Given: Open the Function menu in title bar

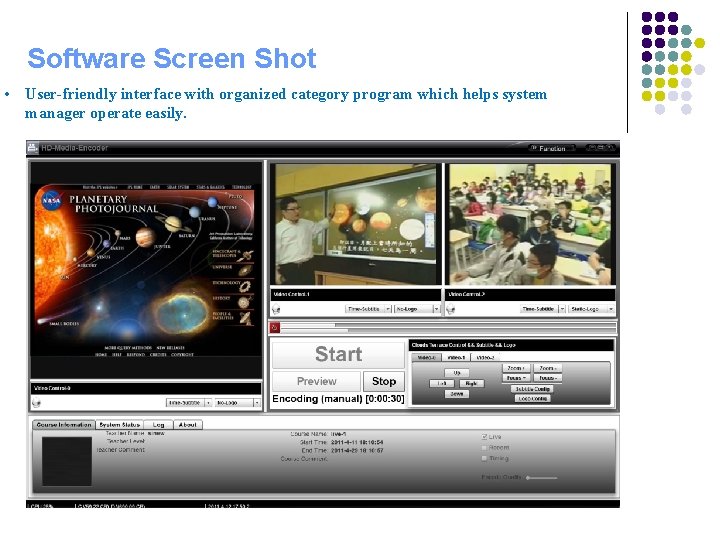Looking at the screenshot, I should click(551, 148).
